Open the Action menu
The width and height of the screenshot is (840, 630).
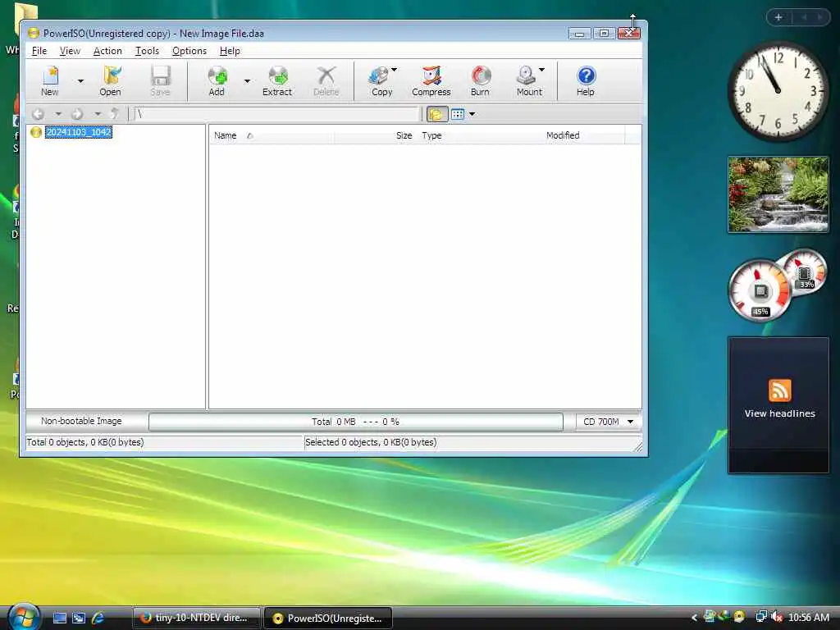click(107, 51)
